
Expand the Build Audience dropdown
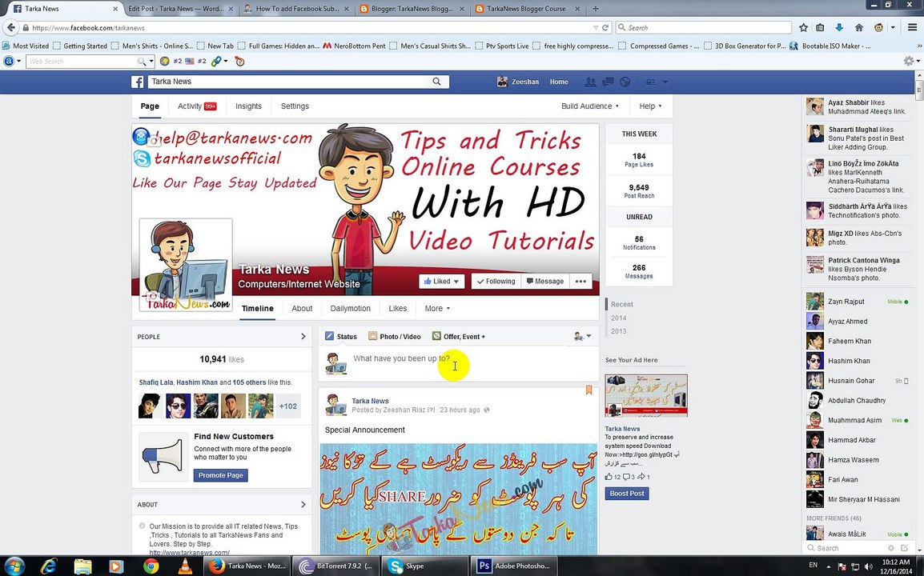pos(590,106)
